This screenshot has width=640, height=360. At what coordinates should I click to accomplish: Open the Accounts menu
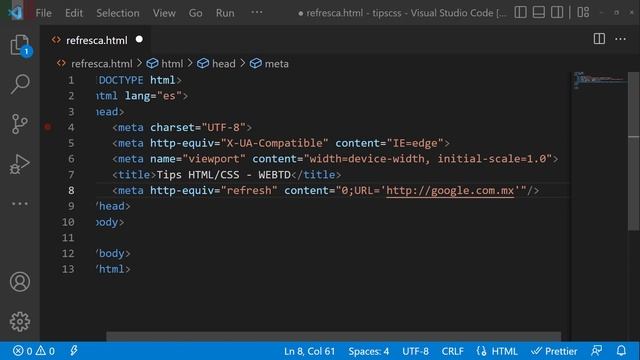click(x=20, y=282)
